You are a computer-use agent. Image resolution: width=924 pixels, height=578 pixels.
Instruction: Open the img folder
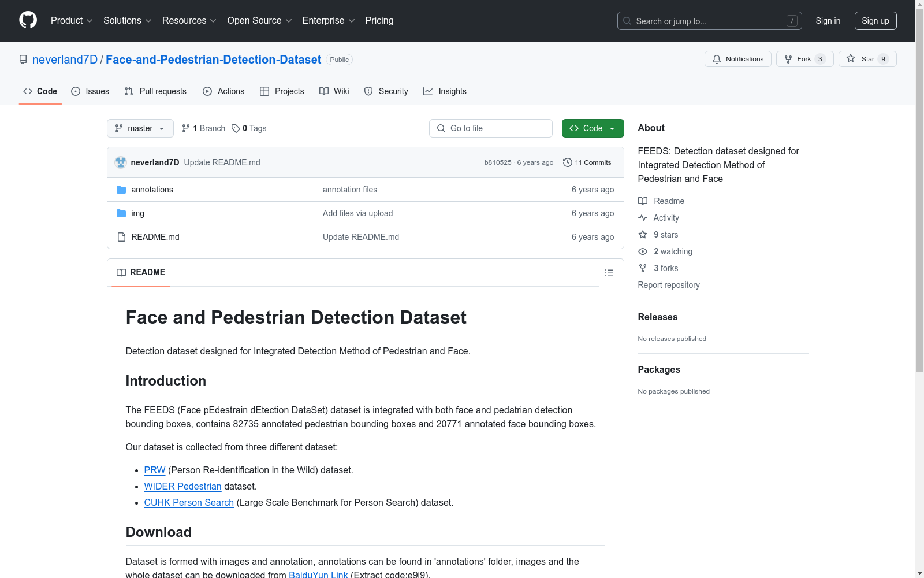click(138, 213)
